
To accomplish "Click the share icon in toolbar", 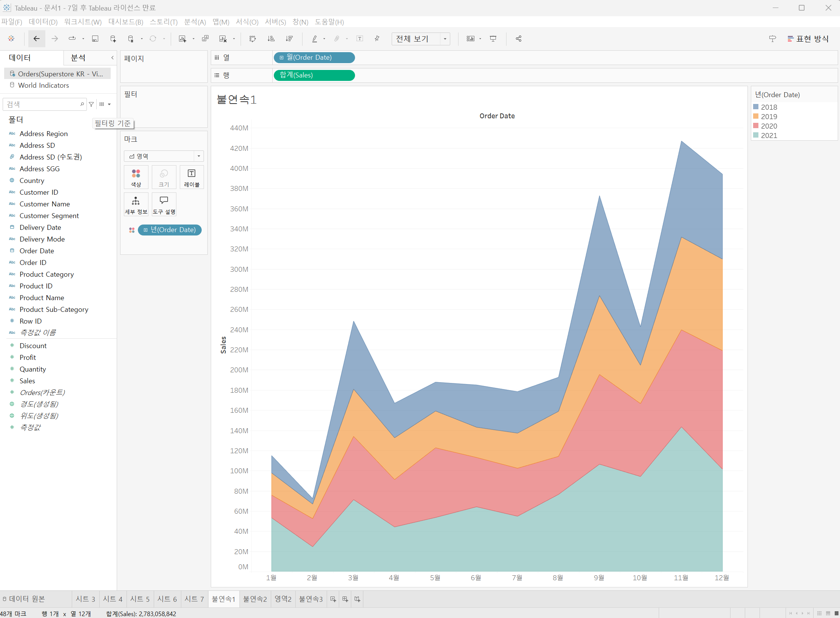I will [519, 39].
